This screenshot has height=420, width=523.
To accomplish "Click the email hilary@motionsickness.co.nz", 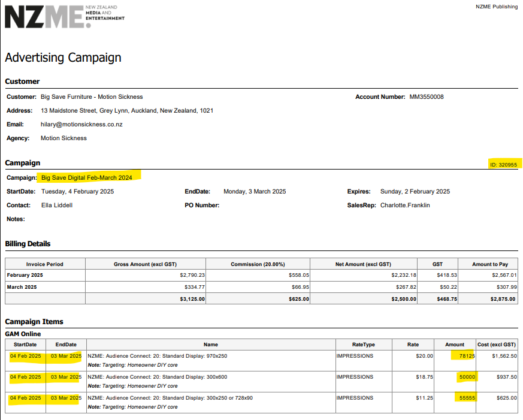I will point(81,124).
